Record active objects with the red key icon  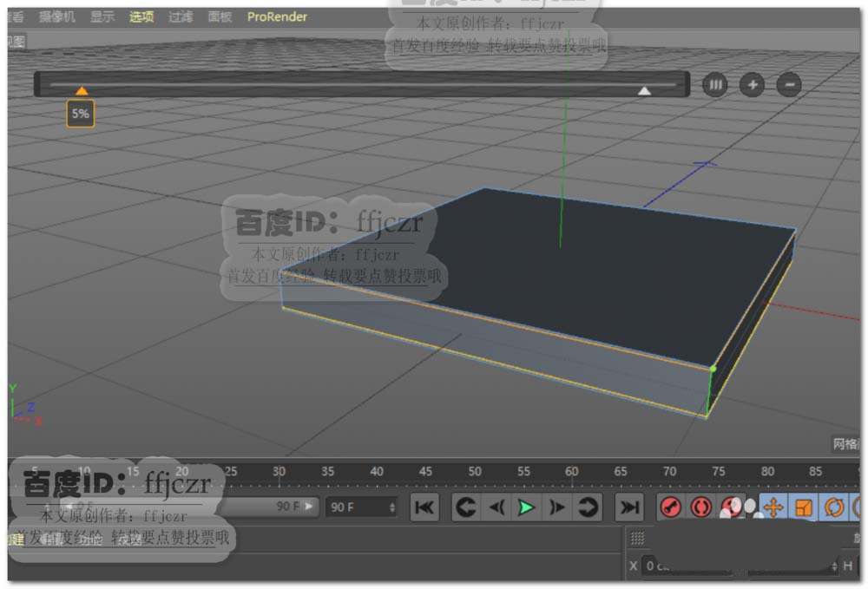[671, 507]
